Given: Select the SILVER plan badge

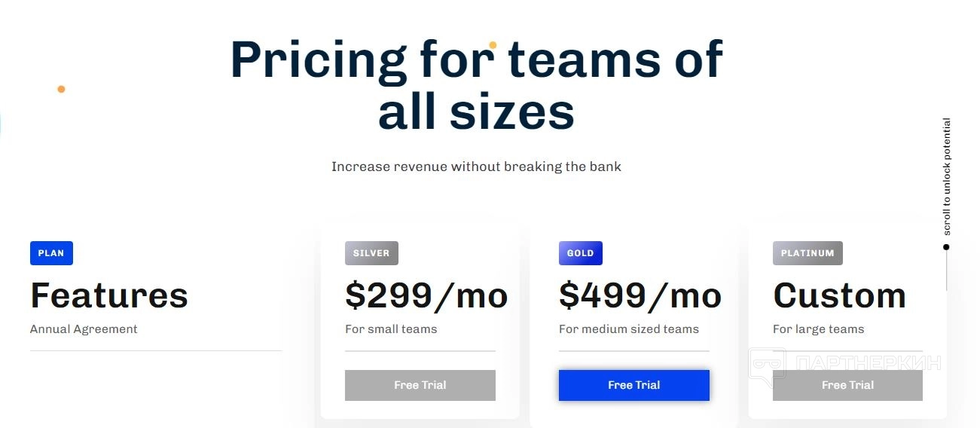Looking at the screenshot, I should pyautogui.click(x=371, y=253).
